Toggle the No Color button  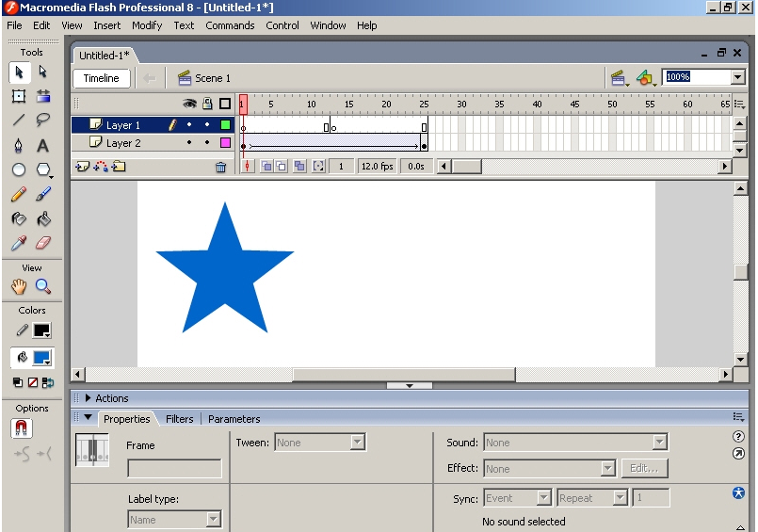[x=33, y=382]
